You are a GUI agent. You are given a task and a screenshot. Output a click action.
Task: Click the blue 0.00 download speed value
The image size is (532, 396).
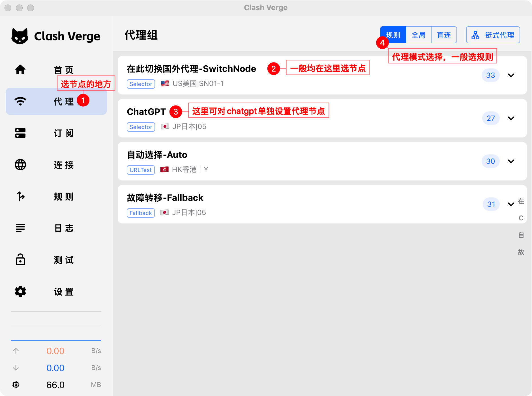pos(55,368)
